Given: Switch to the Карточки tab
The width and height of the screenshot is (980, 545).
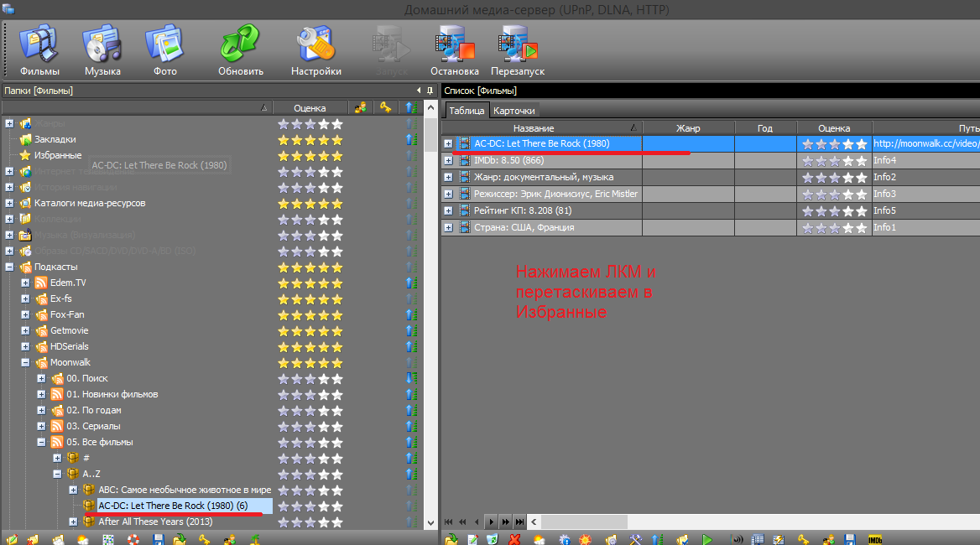Looking at the screenshot, I should tap(513, 111).
